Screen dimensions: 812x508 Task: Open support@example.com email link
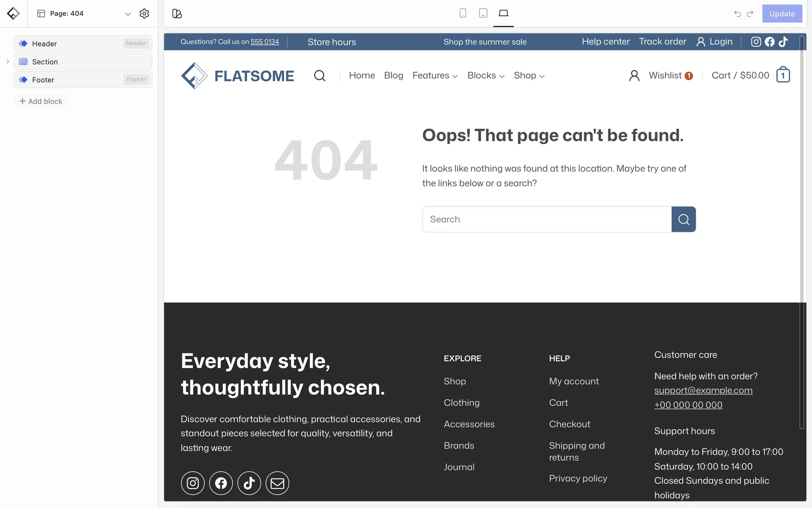pos(703,391)
